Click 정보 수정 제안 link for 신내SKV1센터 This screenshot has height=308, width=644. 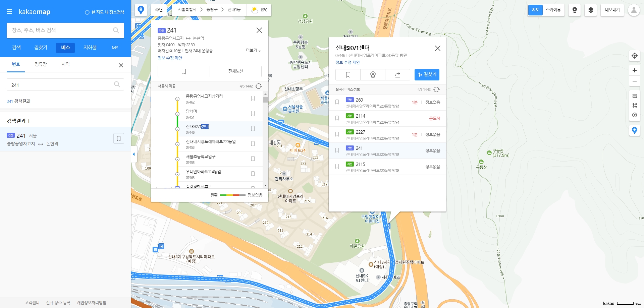(348, 62)
